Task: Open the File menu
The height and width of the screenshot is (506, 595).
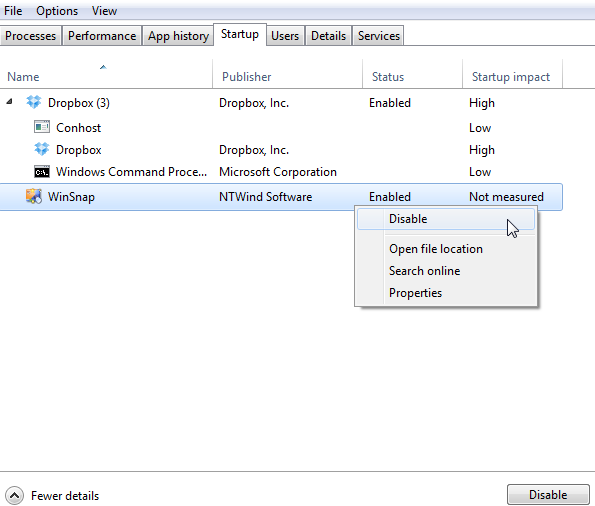Action: 13,11
